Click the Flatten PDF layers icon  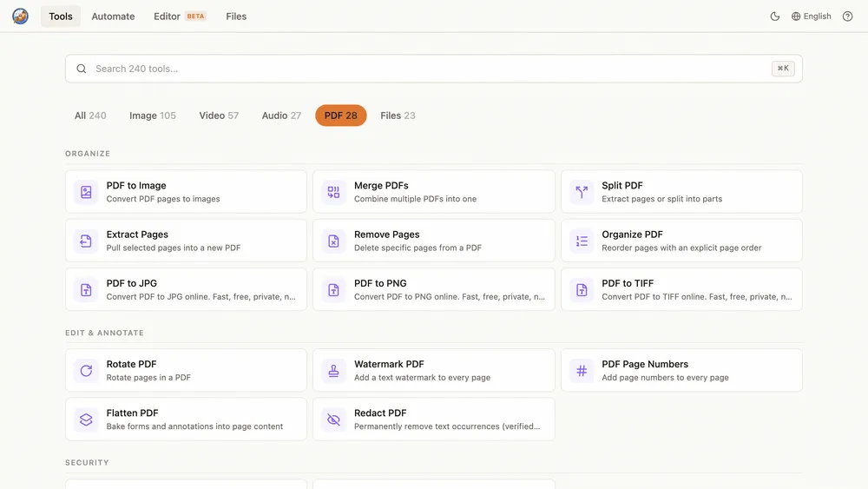coord(86,420)
